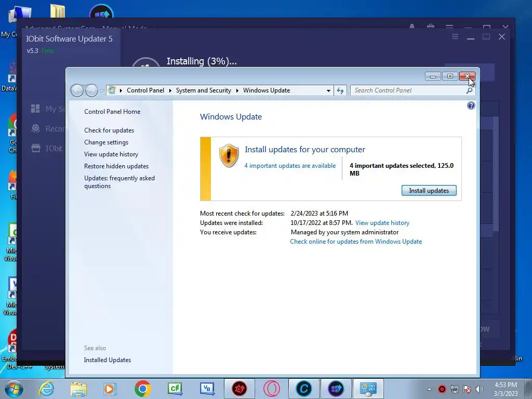Screen dimensions: 532x399
Task: Show hidden system tray icons arrow
Action: tap(429, 389)
